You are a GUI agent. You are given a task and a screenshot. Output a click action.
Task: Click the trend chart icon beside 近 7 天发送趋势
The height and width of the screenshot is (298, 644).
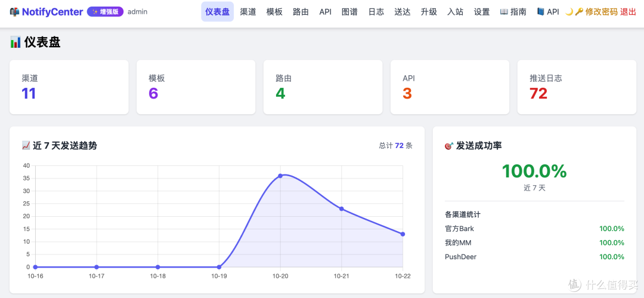click(26, 145)
